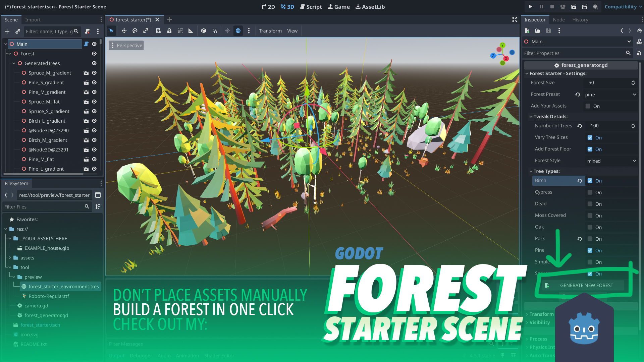Hide the GeneratedTrees node via its eye icon
Screen dimensions: 644x362
point(94,63)
